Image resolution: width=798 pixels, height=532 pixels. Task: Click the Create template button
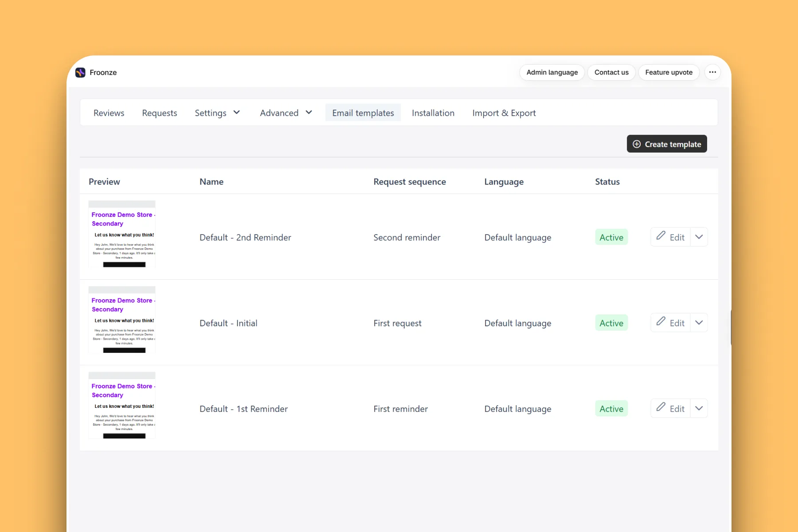(667, 144)
